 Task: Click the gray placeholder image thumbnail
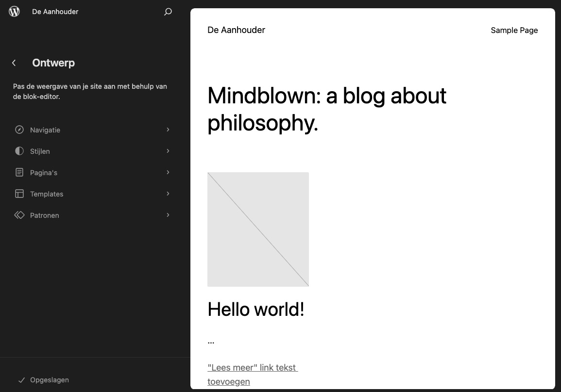258,229
